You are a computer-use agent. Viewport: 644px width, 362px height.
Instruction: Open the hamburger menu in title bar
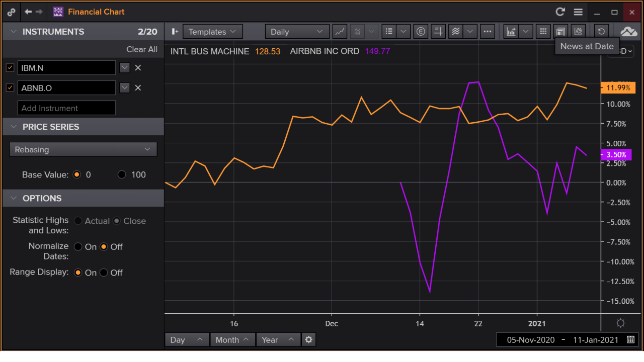(x=578, y=12)
